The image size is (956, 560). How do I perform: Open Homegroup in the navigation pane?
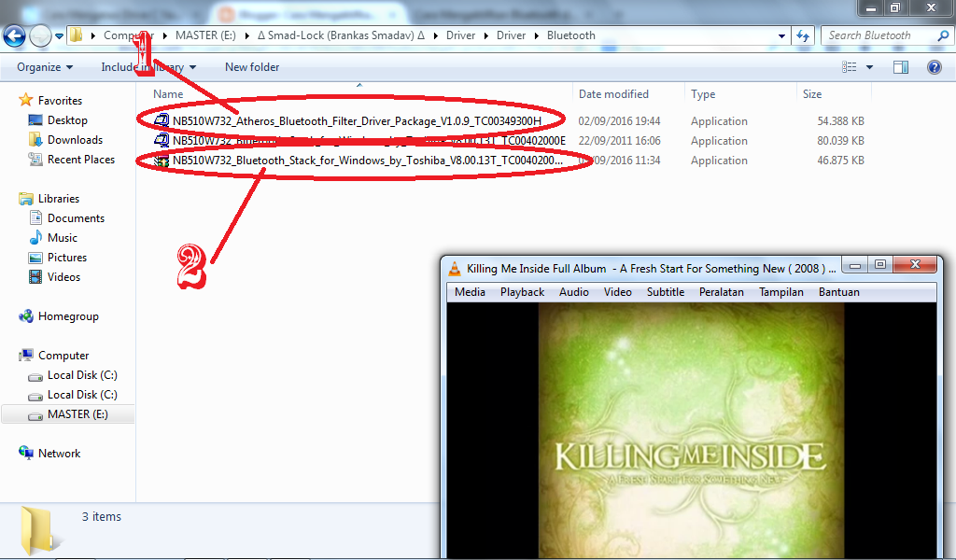[x=68, y=316]
